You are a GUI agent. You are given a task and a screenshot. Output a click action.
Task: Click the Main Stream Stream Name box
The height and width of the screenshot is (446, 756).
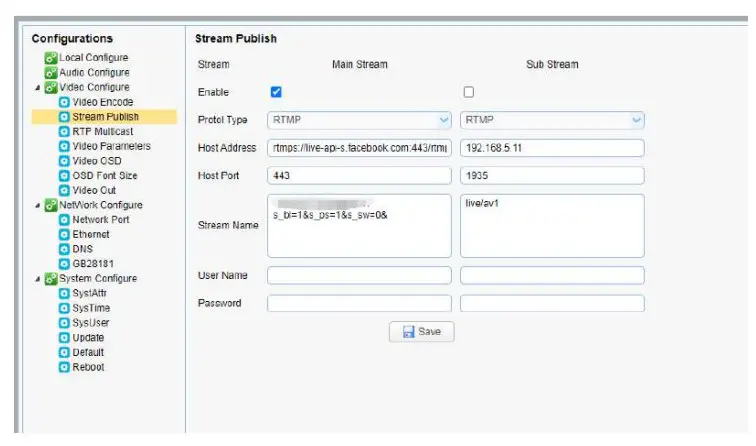click(359, 226)
